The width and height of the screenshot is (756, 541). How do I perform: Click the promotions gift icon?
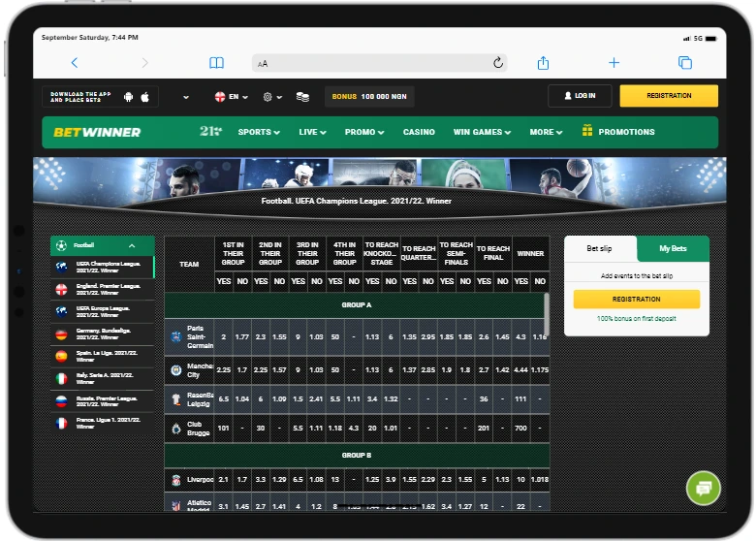click(586, 130)
